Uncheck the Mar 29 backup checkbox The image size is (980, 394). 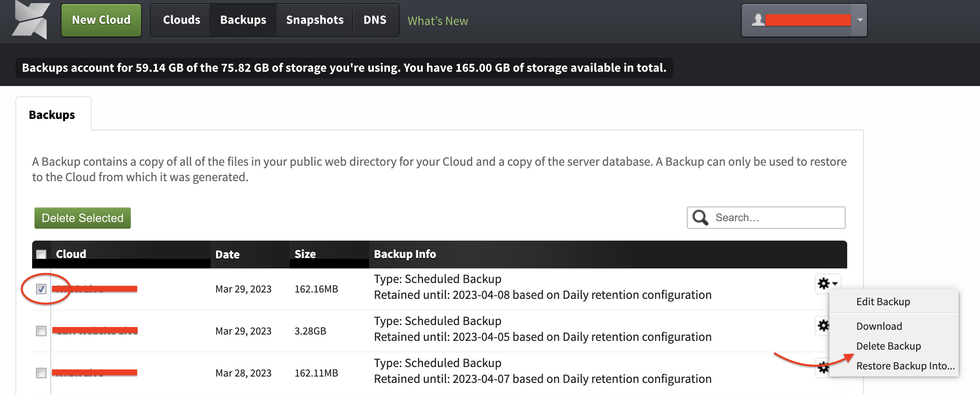tap(41, 289)
